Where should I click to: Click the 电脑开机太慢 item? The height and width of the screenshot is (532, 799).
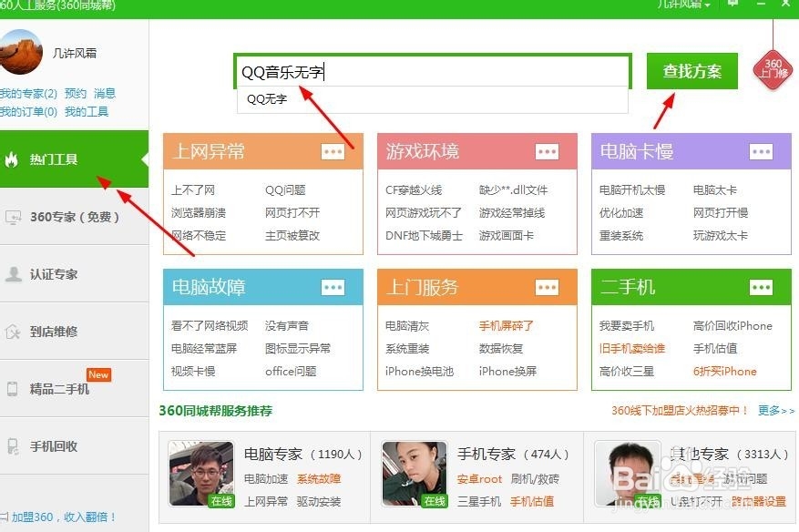(x=632, y=190)
